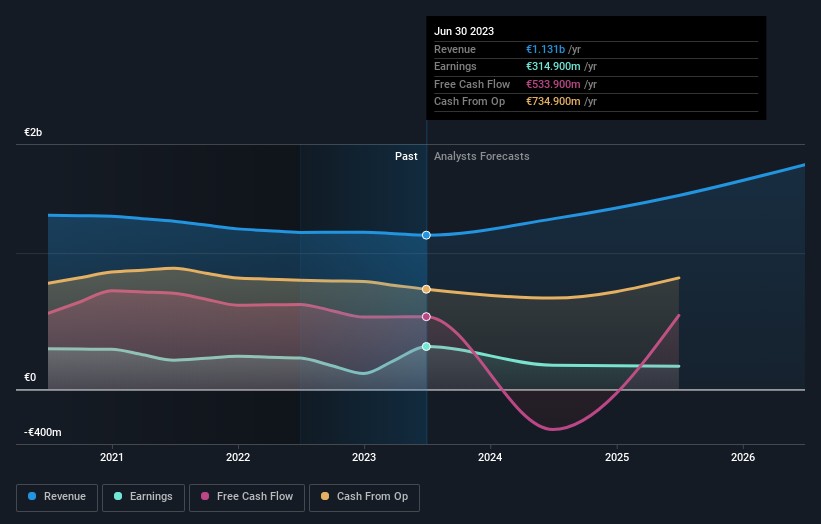Click the Earnings row label in tooltip
Screen dimensions: 821x524
pos(455,66)
